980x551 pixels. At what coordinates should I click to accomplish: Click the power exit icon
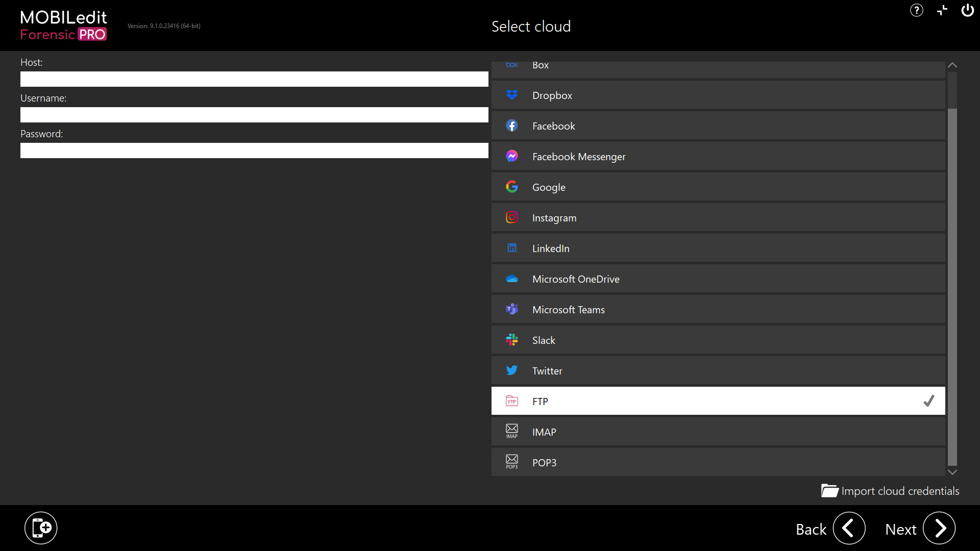click(967, 10)
